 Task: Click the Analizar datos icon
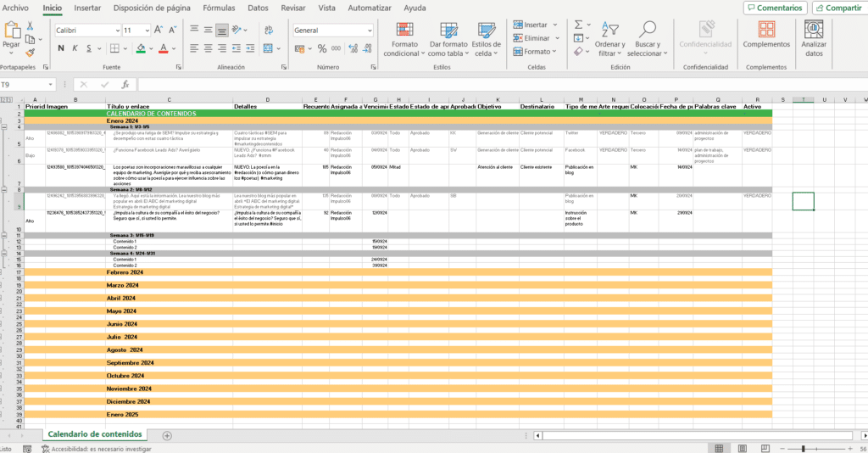(814, 30)
